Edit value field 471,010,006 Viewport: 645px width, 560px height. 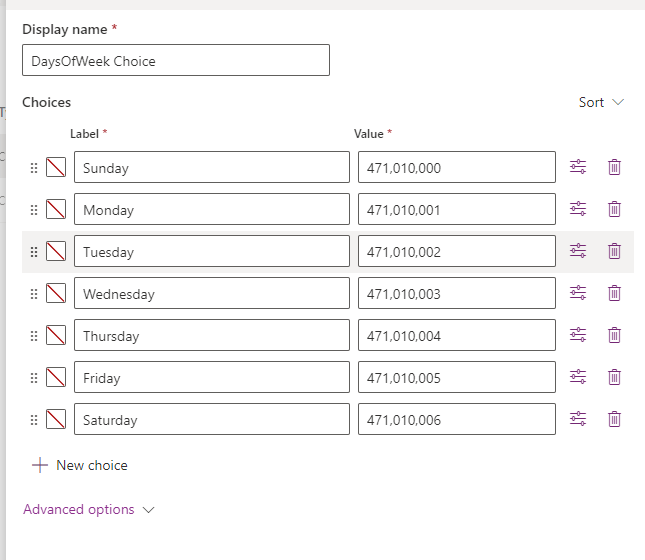coord(457,419)
